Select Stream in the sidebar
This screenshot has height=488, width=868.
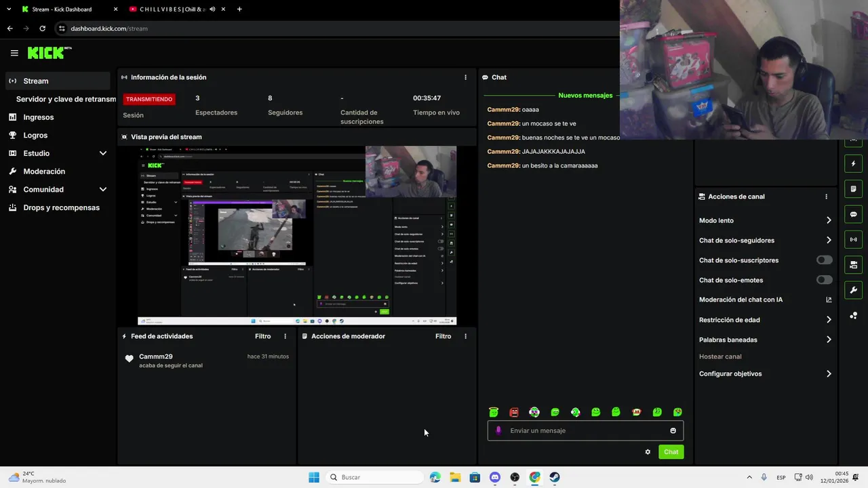pyautogui.click(x=57, y=81)
